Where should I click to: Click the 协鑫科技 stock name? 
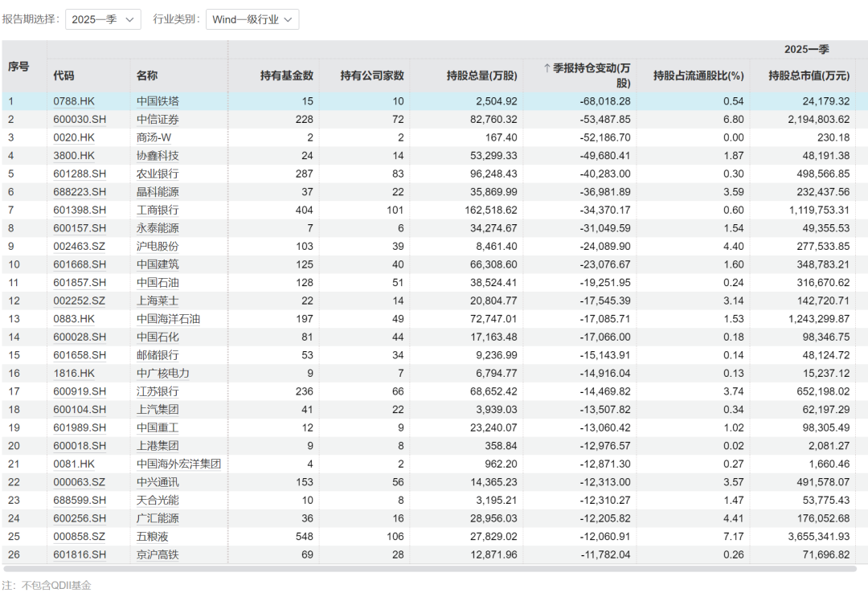coord(158,156)
